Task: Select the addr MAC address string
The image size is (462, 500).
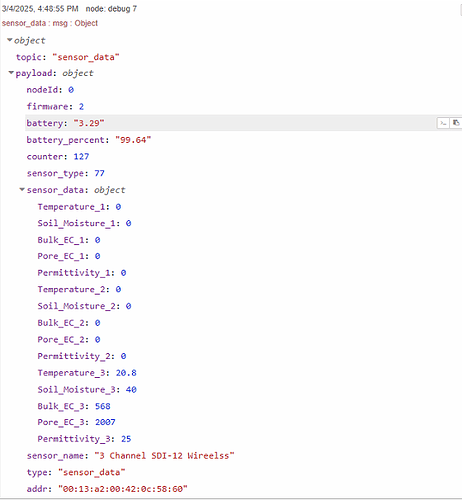Action: tap(123, 489)
